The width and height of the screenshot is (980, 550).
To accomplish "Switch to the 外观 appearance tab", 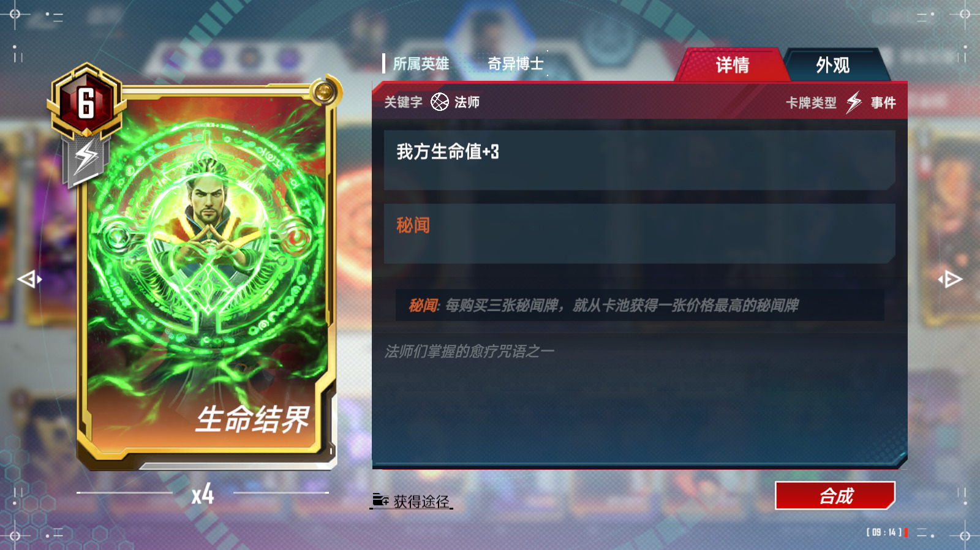I will [833, 65].
